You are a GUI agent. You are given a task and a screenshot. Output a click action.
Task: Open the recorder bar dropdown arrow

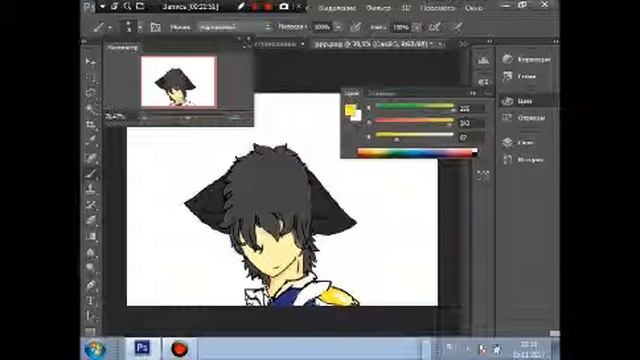coord(102,7)
